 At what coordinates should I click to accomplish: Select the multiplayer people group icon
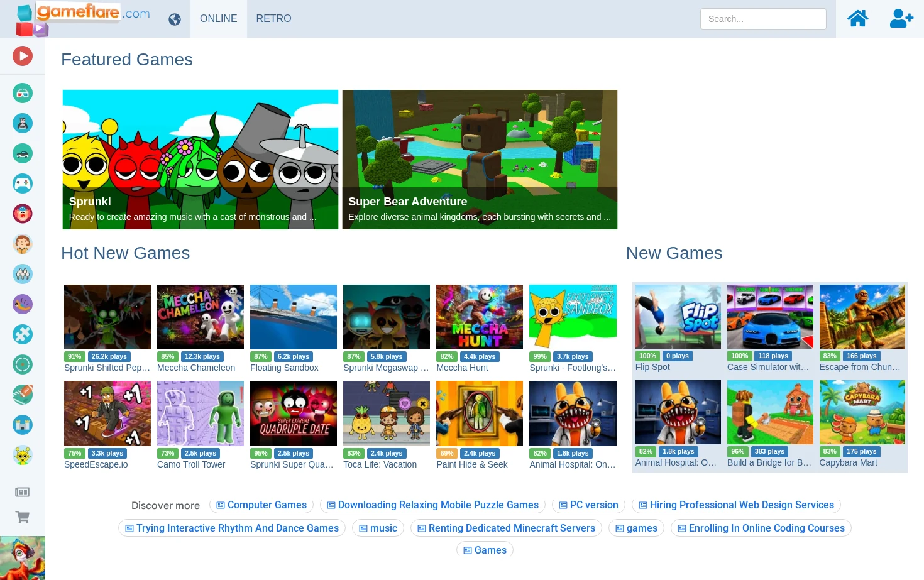(x=23, y=274)
